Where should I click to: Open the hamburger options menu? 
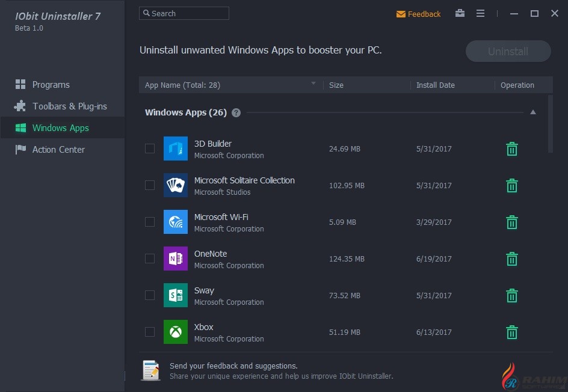coord(480,13)
